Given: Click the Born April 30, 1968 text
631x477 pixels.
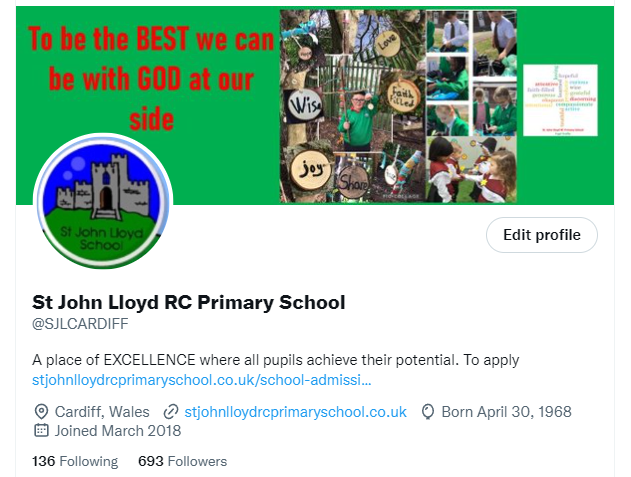Looking at the screenshot, I should tap(506, 412).
